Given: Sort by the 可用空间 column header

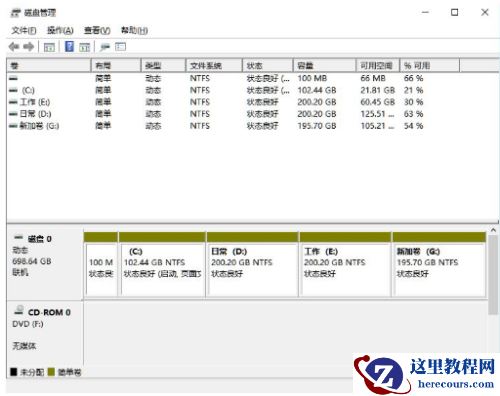Looking at the screenshot, I should (378, 65).
